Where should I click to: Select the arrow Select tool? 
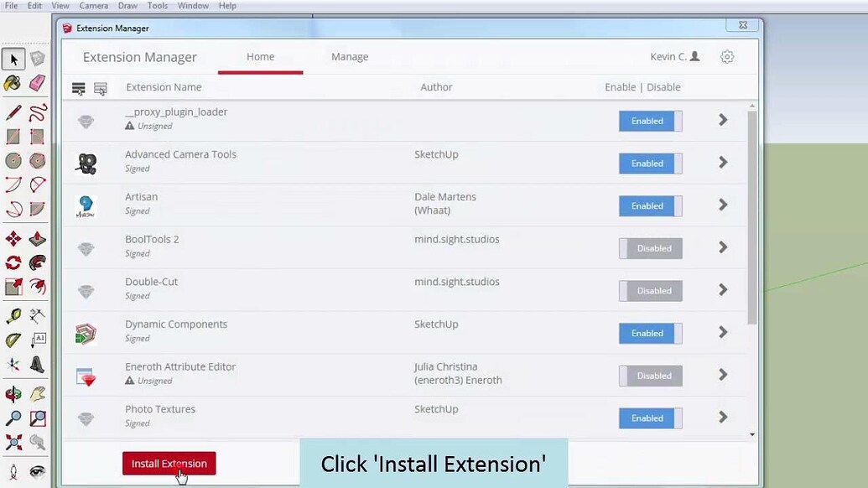pyautogui.click(x=12, y=59)
